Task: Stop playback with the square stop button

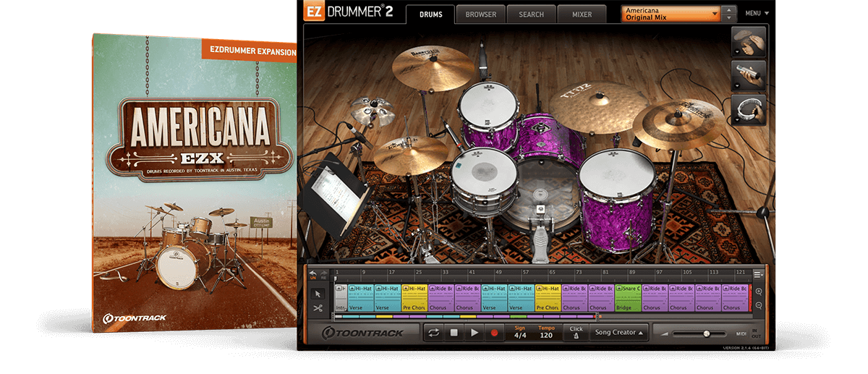Action: (x=454, y=333)
